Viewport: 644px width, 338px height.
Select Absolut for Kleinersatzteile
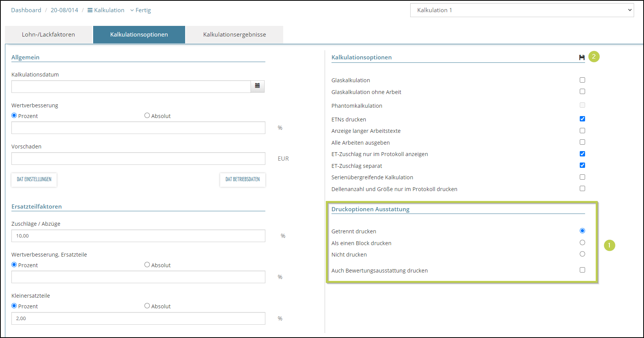(147, 306)
